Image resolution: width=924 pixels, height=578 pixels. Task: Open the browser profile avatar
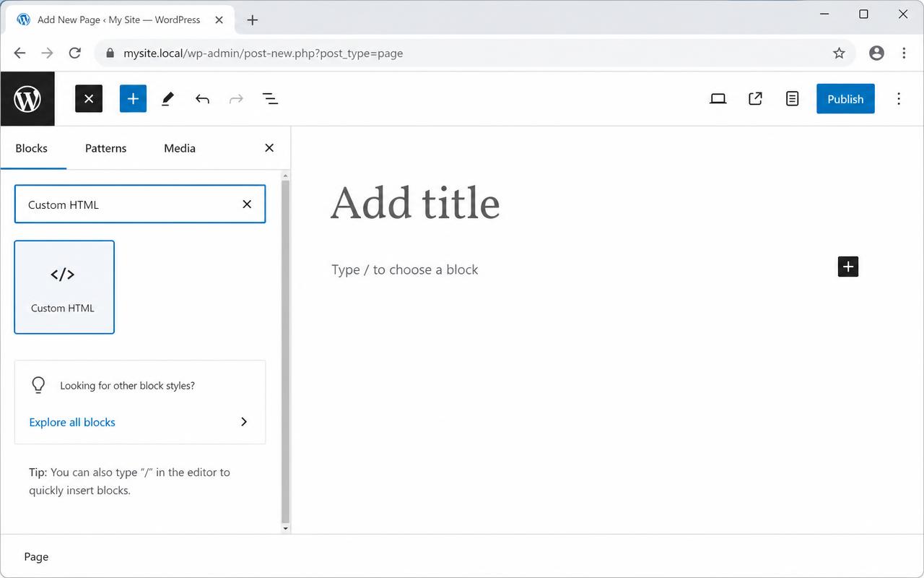click(876, 53)
